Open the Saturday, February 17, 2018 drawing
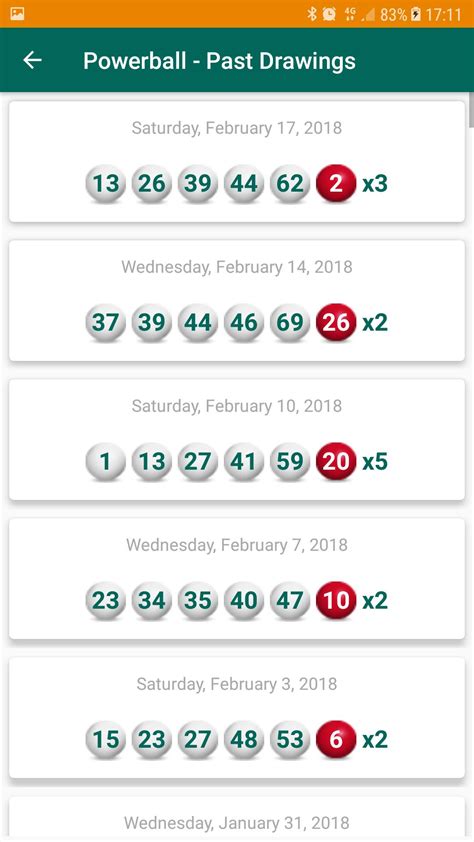The width and height of the screenshot is (474, 842). [x=237, y=161]
